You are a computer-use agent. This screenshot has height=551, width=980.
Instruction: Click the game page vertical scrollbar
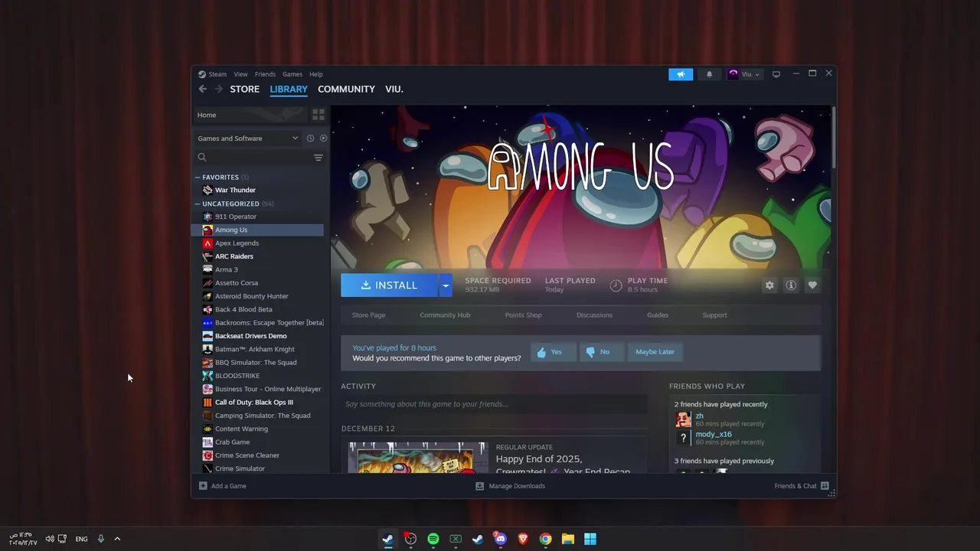coord(833,138)
